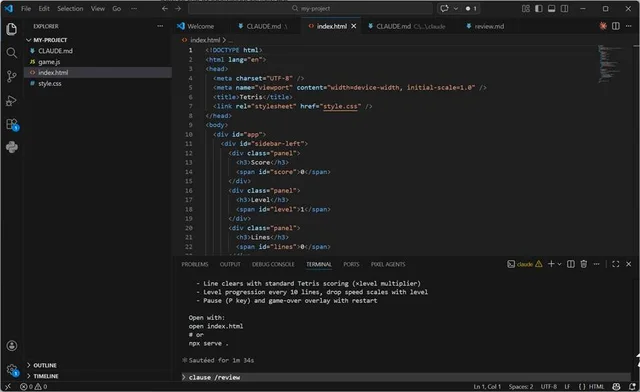Click the remote window indicator in status bar

click(x=8, y=386)
